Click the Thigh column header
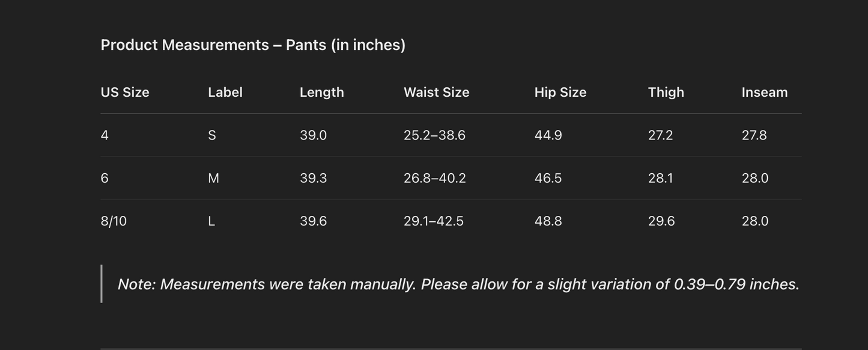Viewport: 868px width, 350px height. click(666, 93)
